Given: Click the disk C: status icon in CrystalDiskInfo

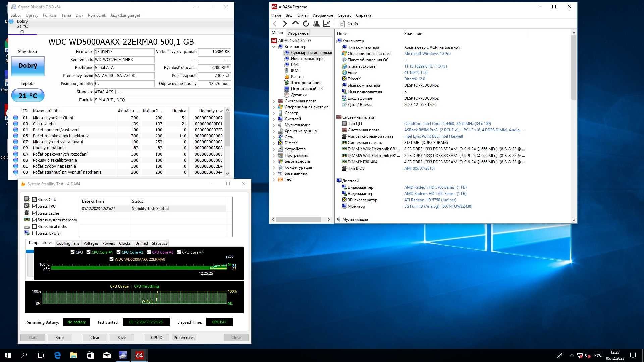Looking at the screenshot, I should tap(11, 22).
